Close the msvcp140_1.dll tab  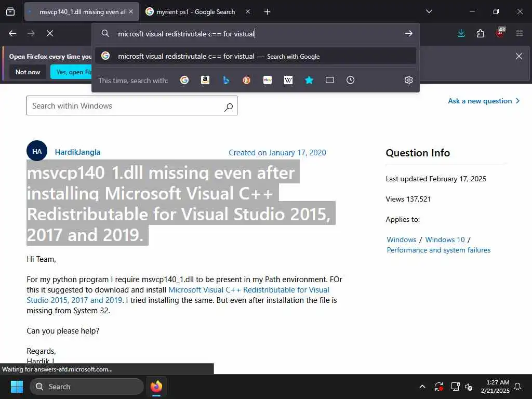point(131,11)
